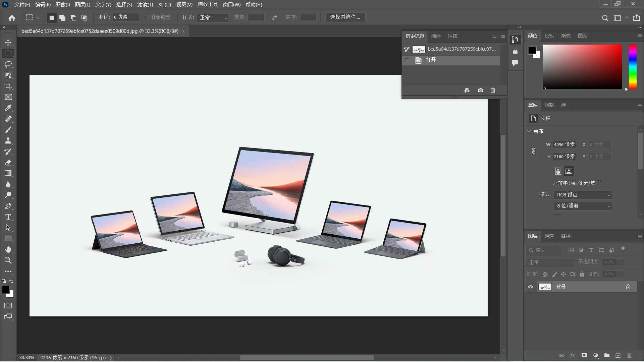Pick a color in the color field
The width and height of the screenshot is (644, 362).
(582, 67)
